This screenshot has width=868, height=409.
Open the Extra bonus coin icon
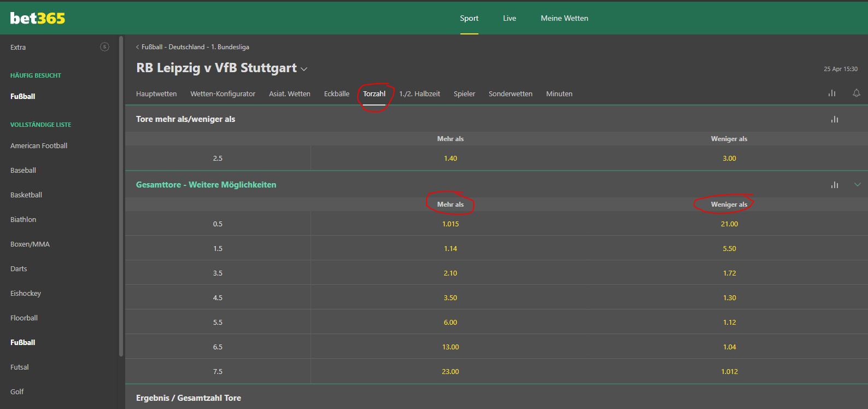(x=104, y=47)
